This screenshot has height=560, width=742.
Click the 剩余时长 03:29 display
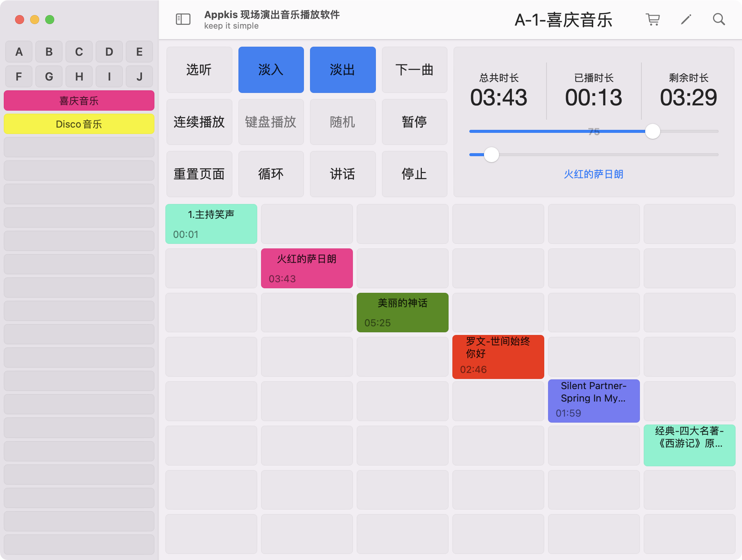point(689,91)
